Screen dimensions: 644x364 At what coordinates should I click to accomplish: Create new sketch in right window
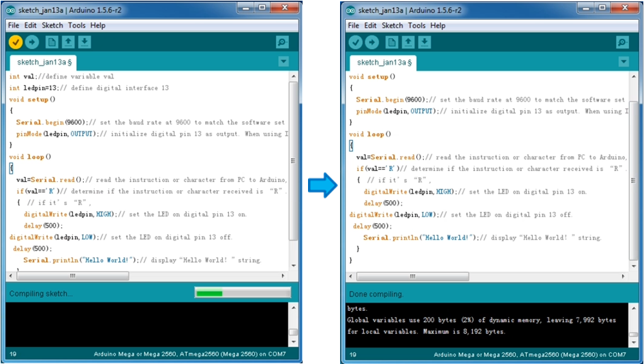(x=392, y=42)
